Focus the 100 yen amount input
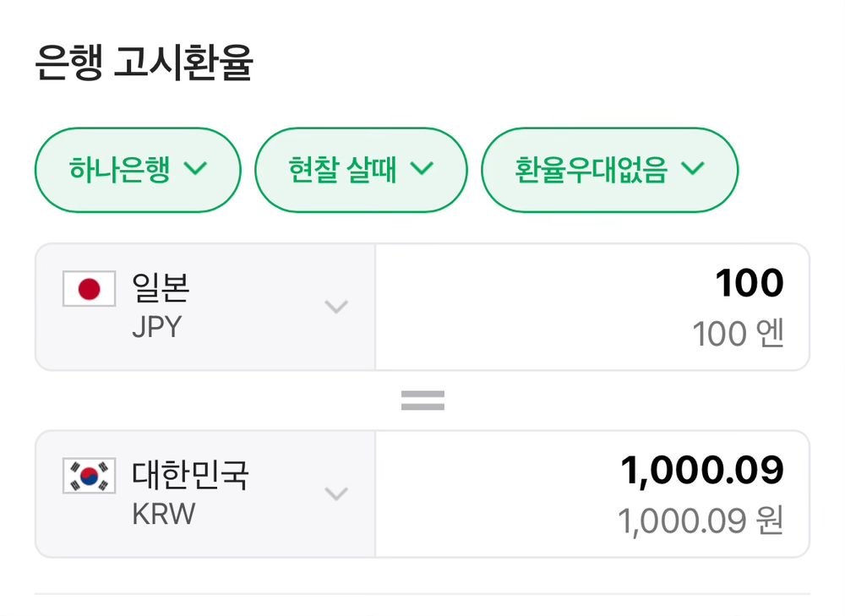This screenshot has height=616, width=845. tap(593, 307)
